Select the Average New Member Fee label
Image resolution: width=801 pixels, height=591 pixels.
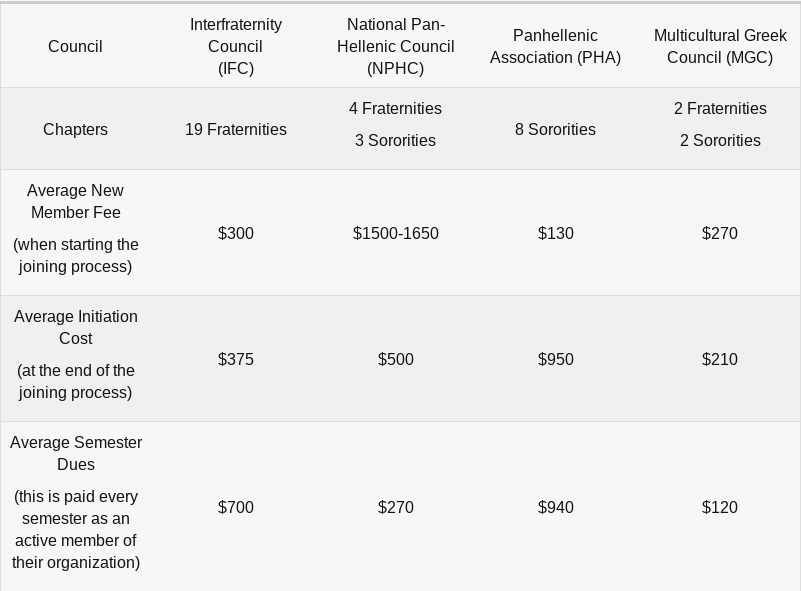[76, 201]
